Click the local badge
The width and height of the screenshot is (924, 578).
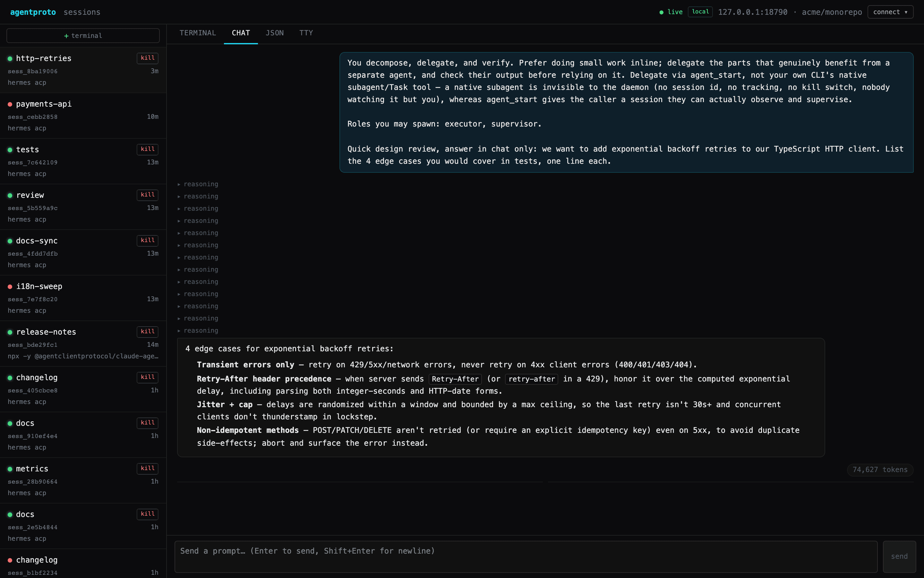[700, 12]
